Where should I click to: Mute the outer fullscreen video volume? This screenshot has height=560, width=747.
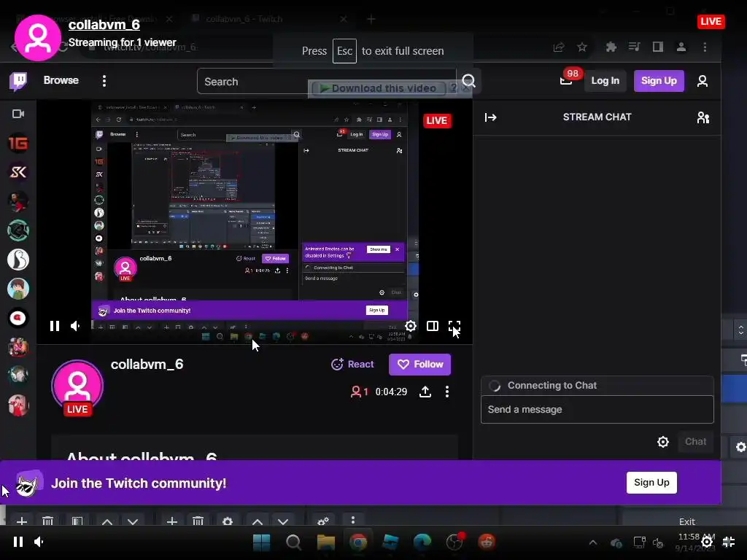point(39,542)
